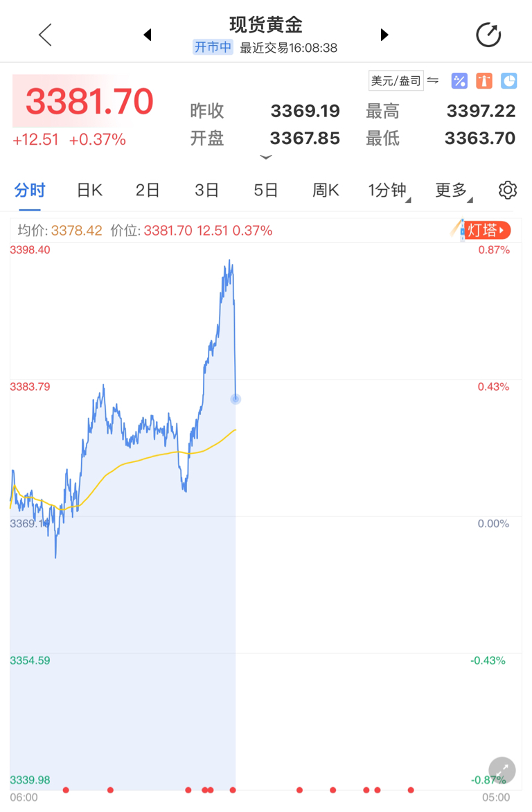This screenshot has width=532, height=812.
Task: Open the blue pie chart icon
Action: (509, 81)
